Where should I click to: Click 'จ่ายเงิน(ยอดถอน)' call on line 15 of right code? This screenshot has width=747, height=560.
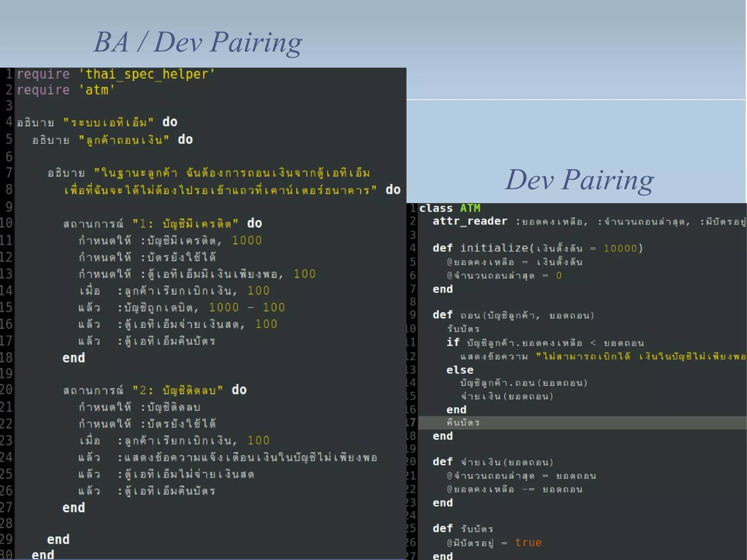(x=507, y=396)
